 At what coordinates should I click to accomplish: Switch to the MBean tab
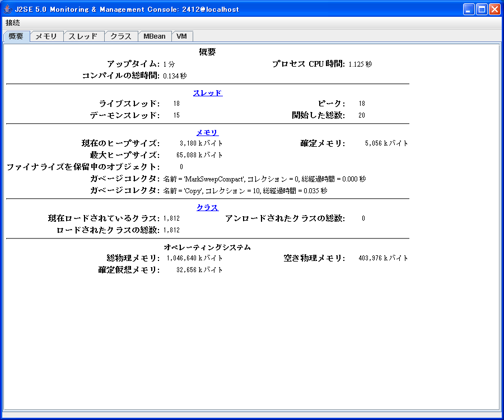click(x=155, y=36)
